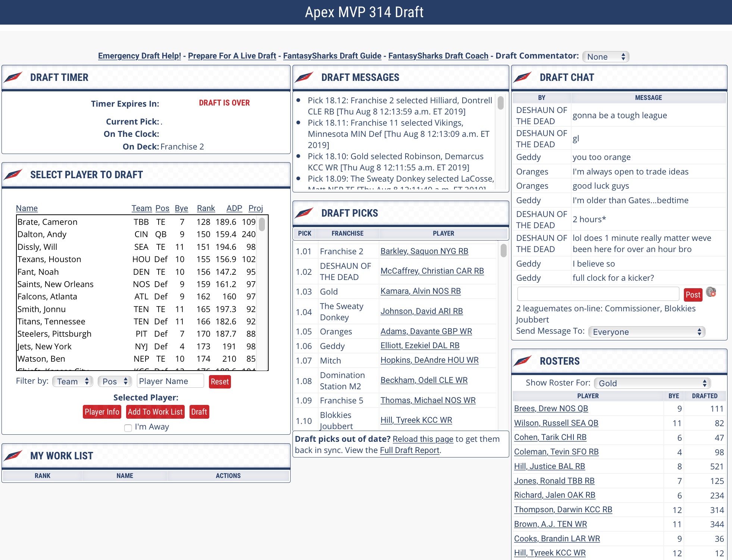Click the Rosters panel logo icon
The height and width of the screenshot is (560, 732).
(523, 361)
